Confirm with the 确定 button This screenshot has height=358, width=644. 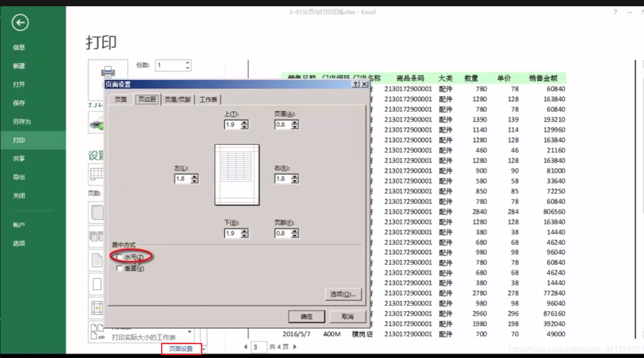click(x=307, y=317)
